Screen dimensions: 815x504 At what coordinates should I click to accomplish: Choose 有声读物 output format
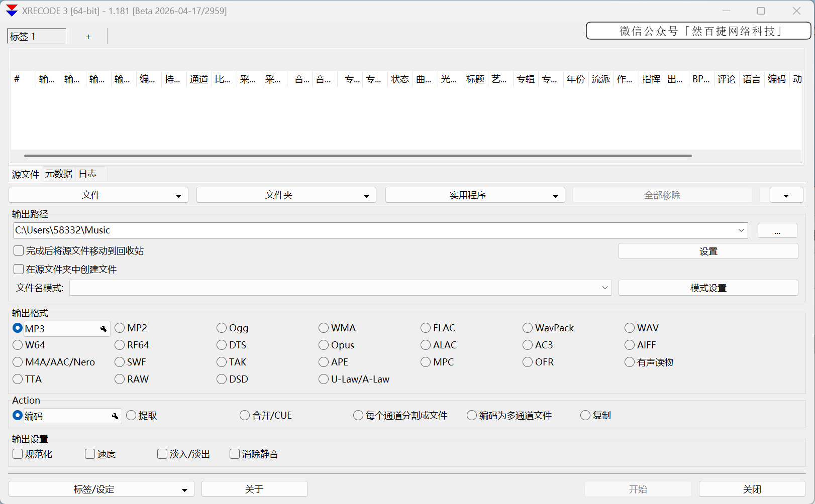[629, 362]
